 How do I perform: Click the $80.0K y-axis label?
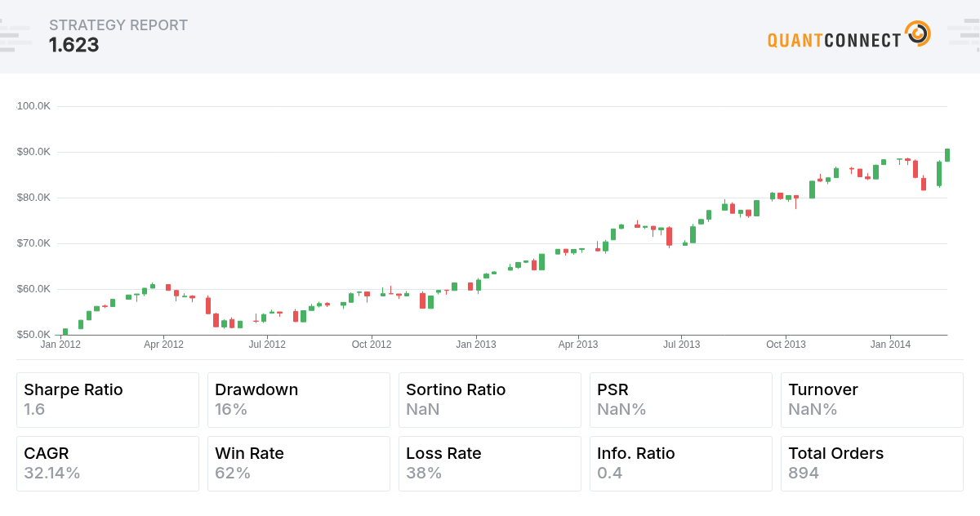pos(33,198)
